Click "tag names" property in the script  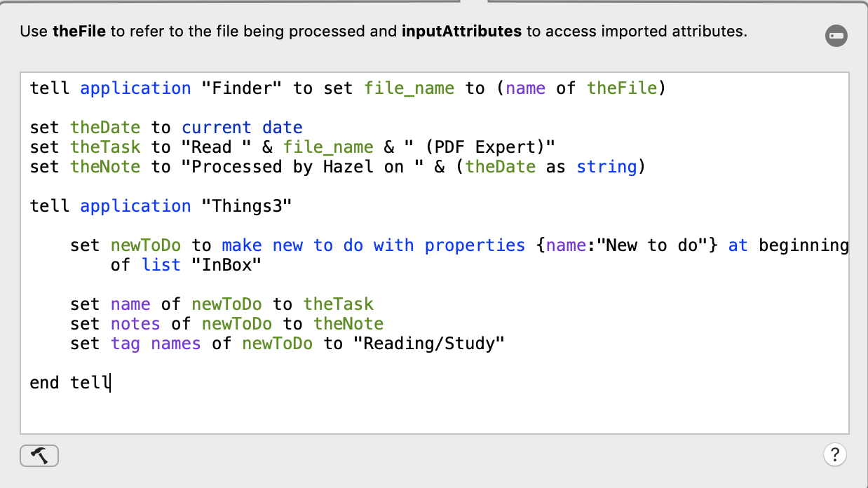(x=156, y=344)
